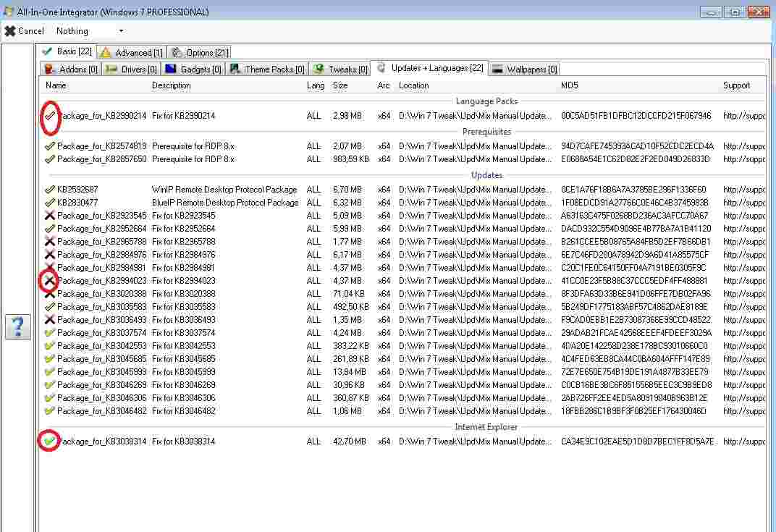The image size is (776, 532).
Task: Open the support link for Package_for_KB2990214
Action: [x=744, y=116]
